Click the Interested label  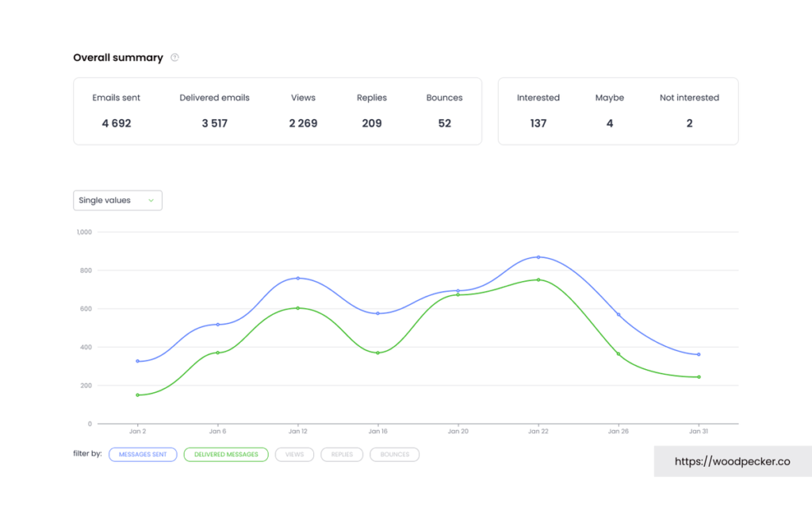click(x=538, y=98)
